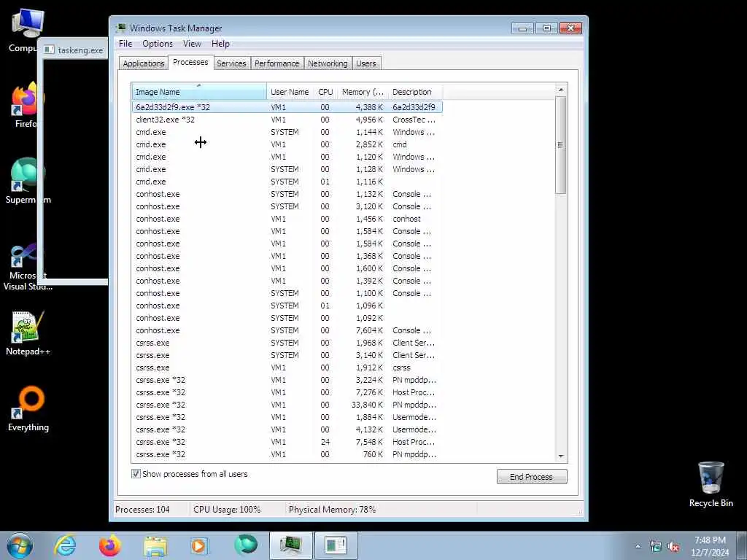Select csrss.exe *32 with CPU 24
The image size is (747, 560).
[287, 441]
